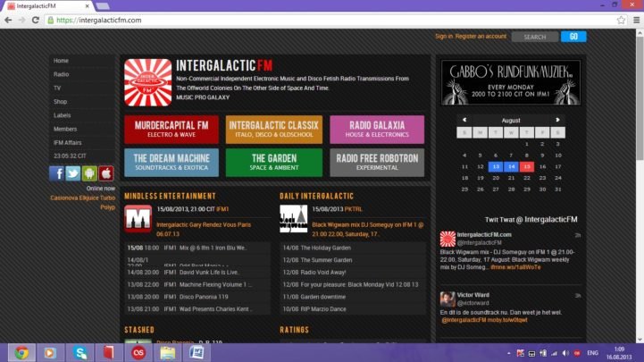Open The Garden channel

[x=274, y=163]
